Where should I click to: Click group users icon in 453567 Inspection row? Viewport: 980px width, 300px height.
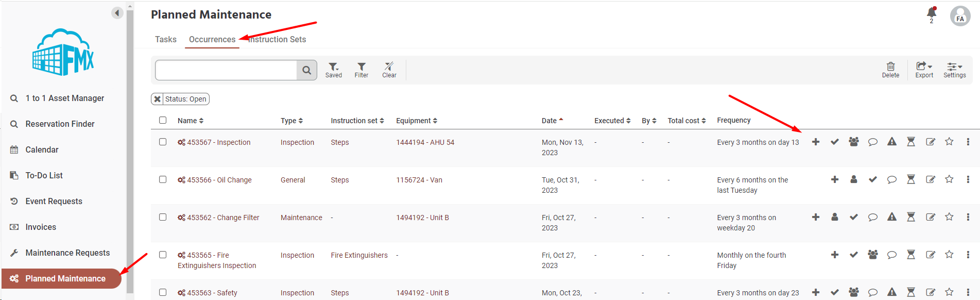click(x=854, y=142)
